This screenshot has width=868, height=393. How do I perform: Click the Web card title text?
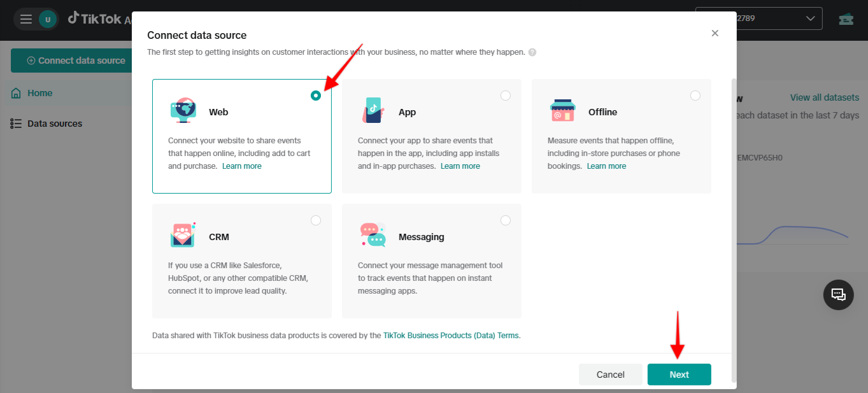click(x=218, y=112)
